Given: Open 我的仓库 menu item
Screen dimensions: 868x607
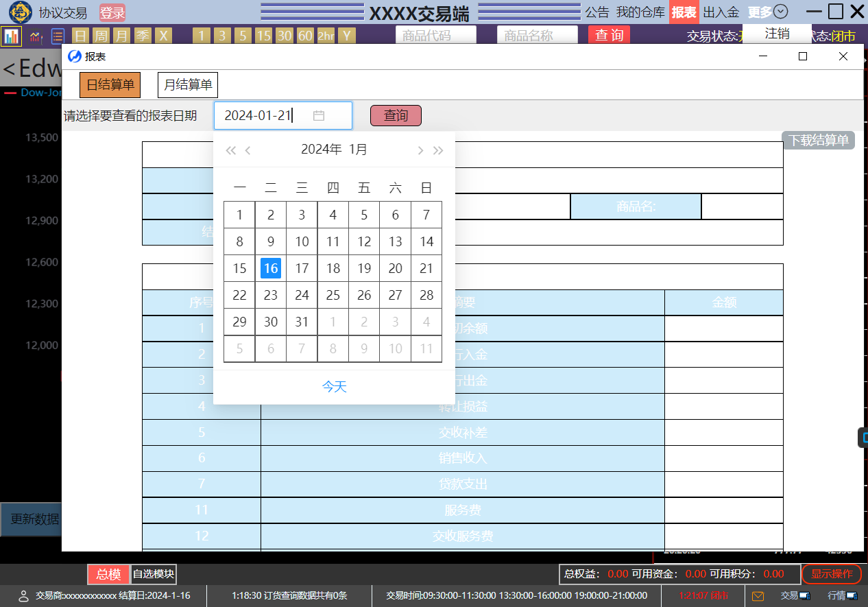Looking at the screenshot, I should coord(640,12).
